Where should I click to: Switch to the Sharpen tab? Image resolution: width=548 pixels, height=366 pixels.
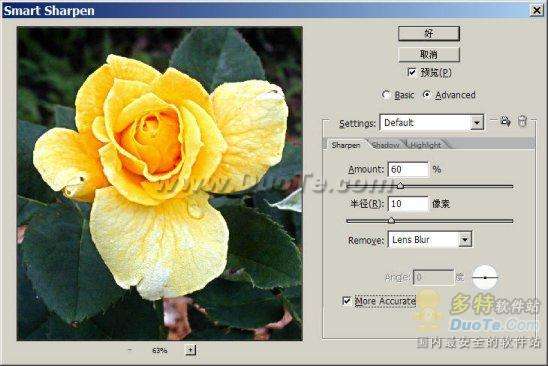click(x=346, y=145)
